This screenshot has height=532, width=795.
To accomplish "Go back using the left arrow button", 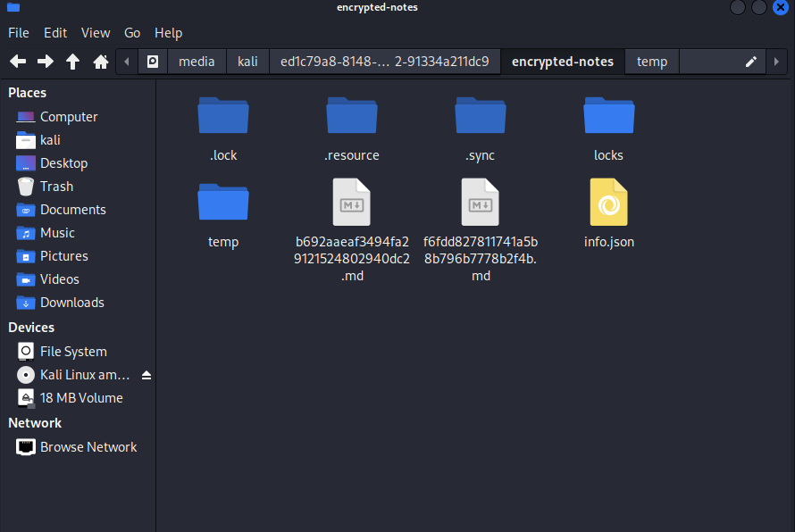I will pos(18,62).
